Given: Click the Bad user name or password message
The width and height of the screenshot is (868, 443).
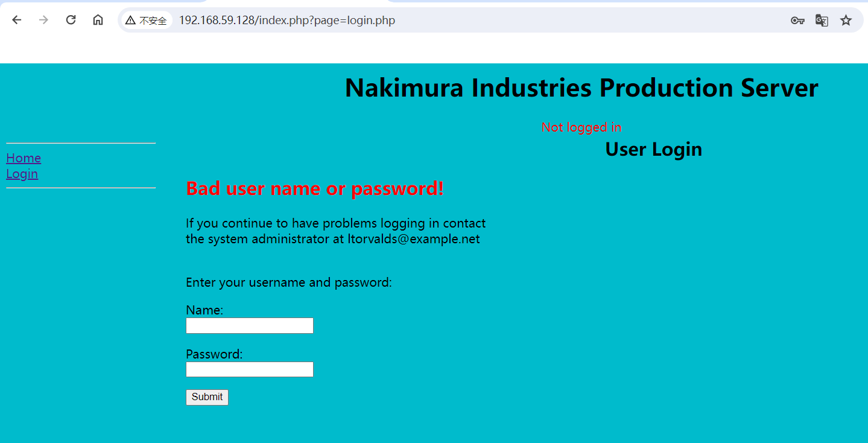Looking at the screenshot, I should [x=314, y=188].
